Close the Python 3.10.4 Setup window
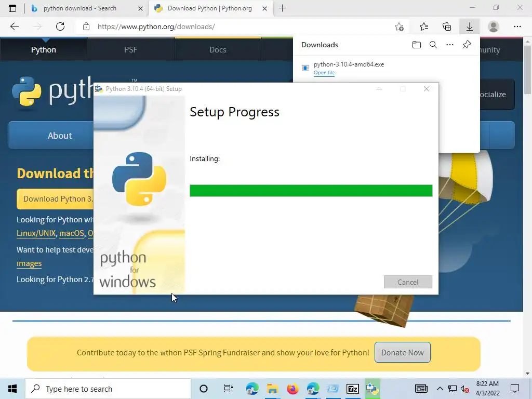The image size is (532, 399). [x=427, y=89]
